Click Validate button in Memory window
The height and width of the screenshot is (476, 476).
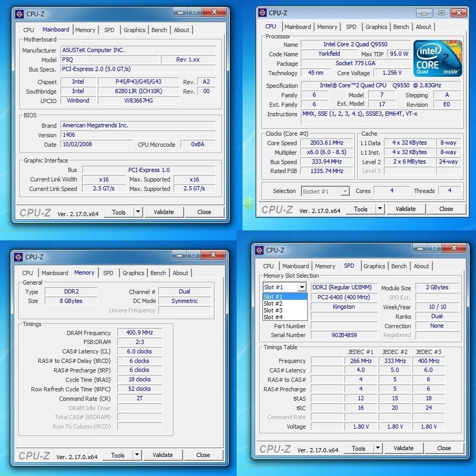pos(163,455)
